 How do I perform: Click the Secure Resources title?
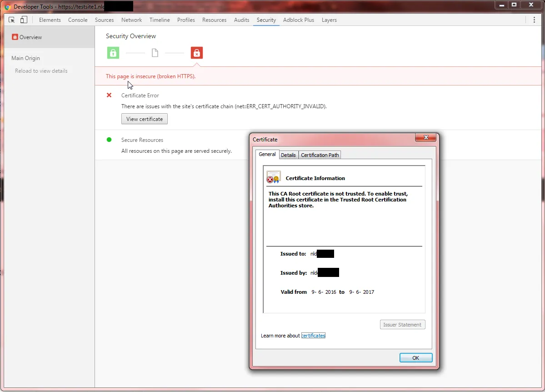142,140
